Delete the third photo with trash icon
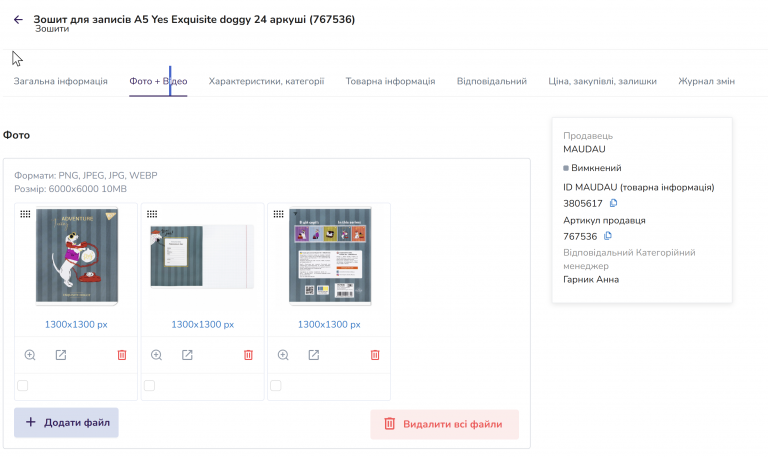This screenshot has width=768, height=458. (375, 355)
